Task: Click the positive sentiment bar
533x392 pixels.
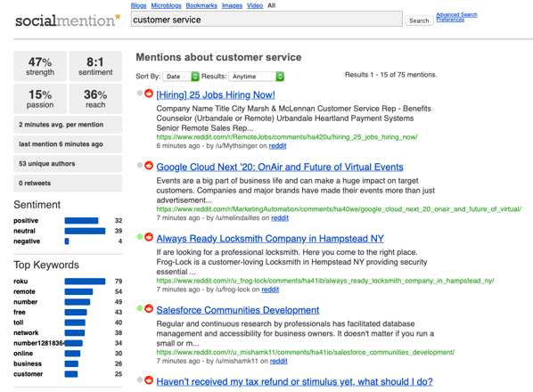Action: click(x=81, y=221)
